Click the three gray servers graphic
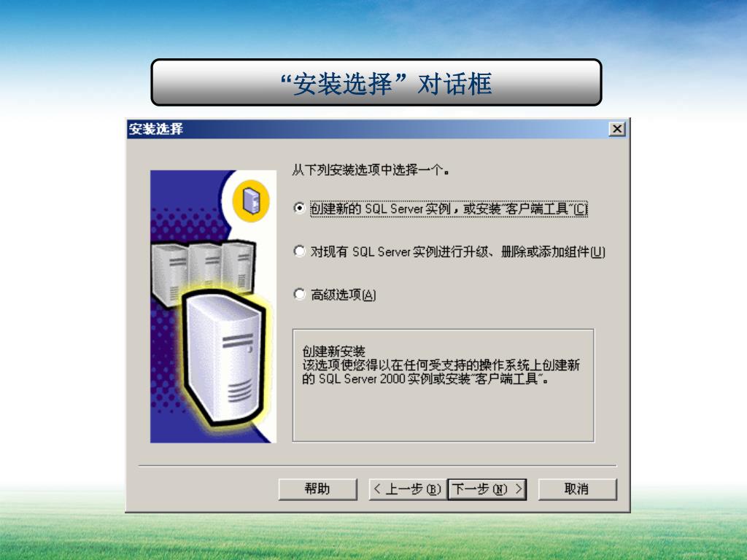The image size is (747, 560). coord(203,271)
